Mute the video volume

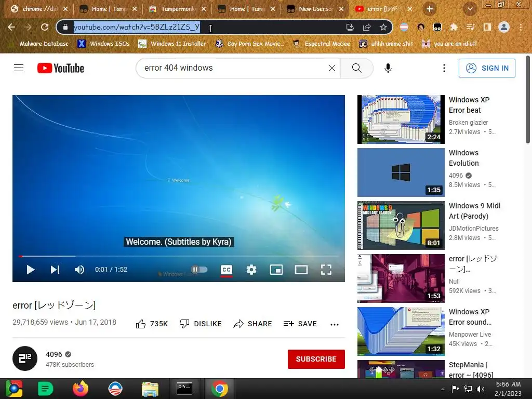tap(79, 270)
